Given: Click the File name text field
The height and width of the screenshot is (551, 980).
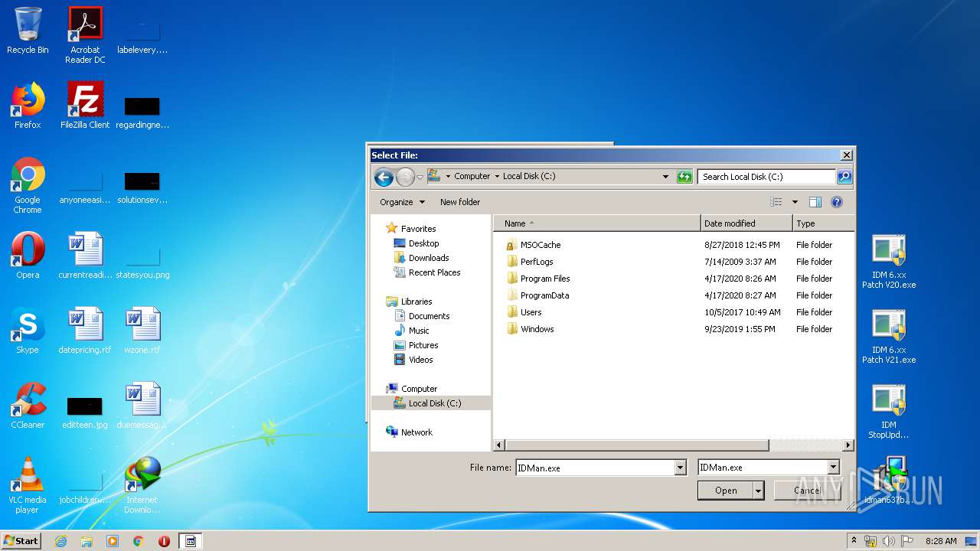Looking at the screenshot, I should point(594,468).
